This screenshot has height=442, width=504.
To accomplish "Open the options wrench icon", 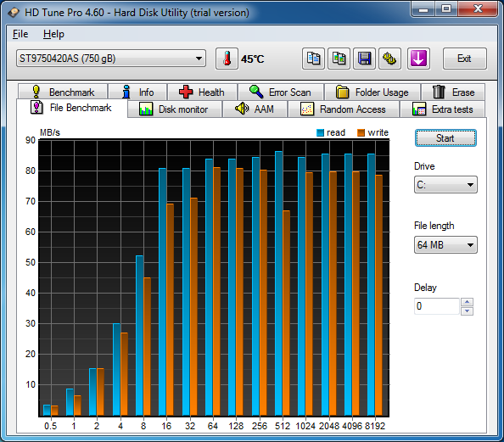I will (x=389, y=59).
